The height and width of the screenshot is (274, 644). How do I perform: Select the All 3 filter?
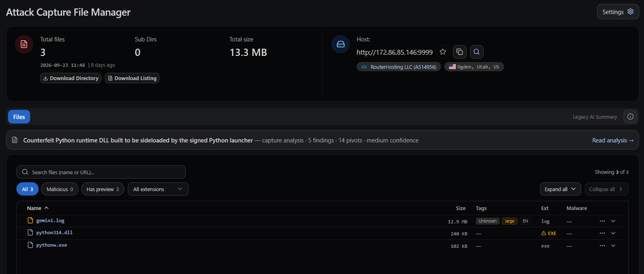pyautogui.click(x=27, y=189)
